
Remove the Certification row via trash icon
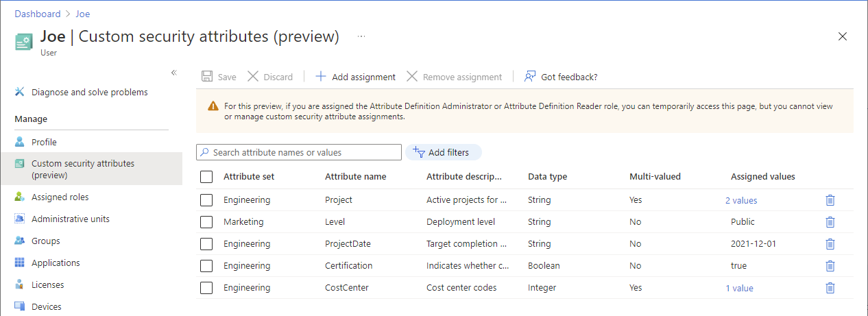point(830,266)
